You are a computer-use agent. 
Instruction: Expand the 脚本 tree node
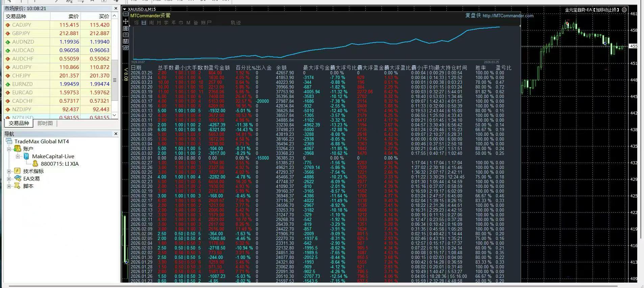point(9,186)
